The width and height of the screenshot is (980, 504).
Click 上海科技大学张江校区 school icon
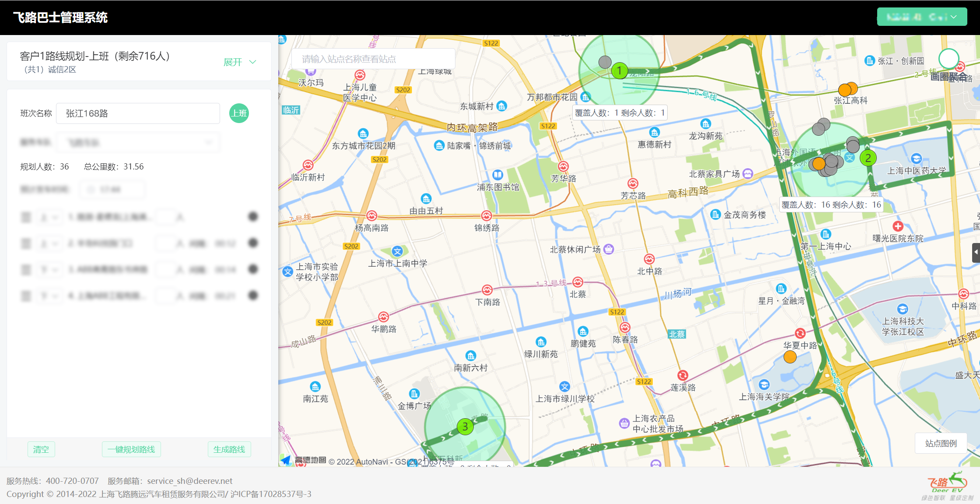click(x=903, y=309)
